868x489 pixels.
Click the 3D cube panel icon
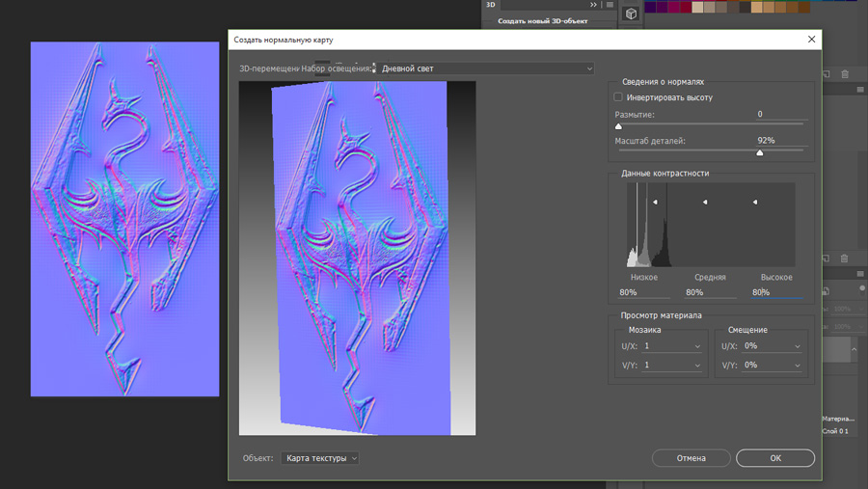tap(631, 14)
